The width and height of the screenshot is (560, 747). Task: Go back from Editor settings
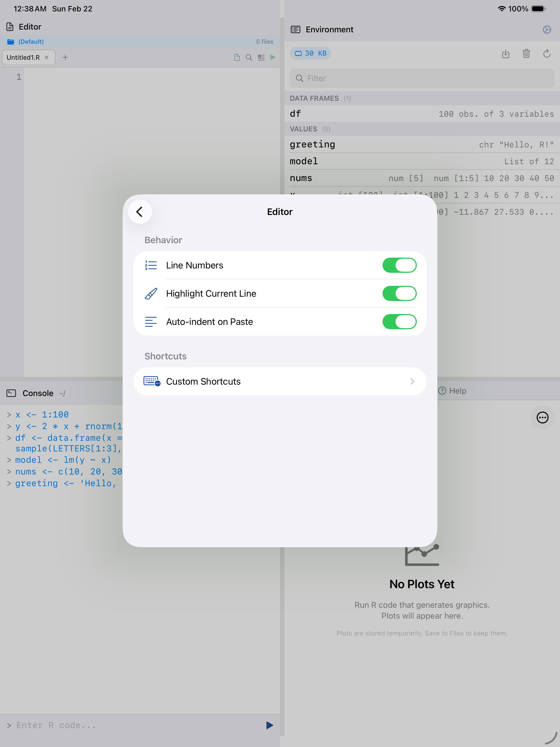(x=140, y=212)
